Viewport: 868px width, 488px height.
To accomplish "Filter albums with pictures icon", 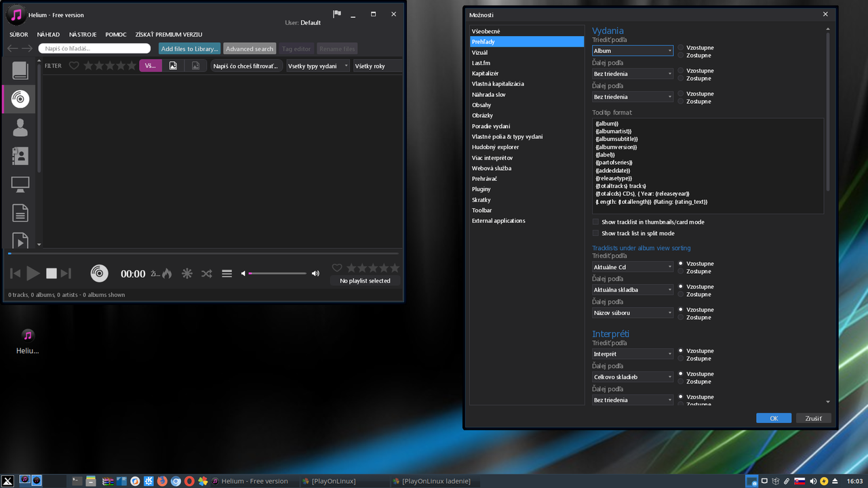I will (x=173, y=66).
